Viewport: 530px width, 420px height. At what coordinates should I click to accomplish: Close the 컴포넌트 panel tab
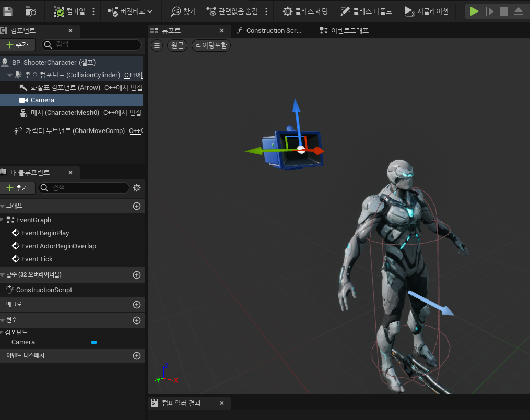[x=70, y=30]
